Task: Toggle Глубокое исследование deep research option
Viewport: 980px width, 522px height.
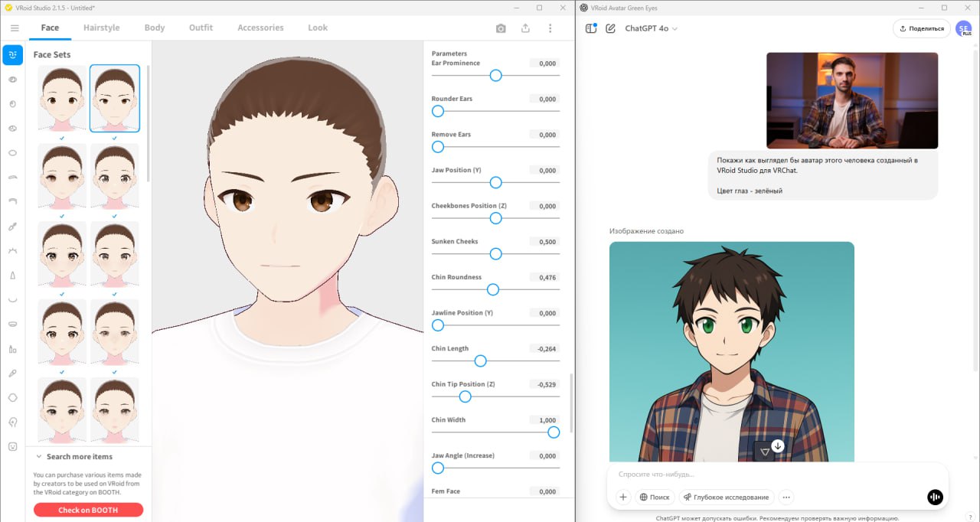Action: [726, 497]
